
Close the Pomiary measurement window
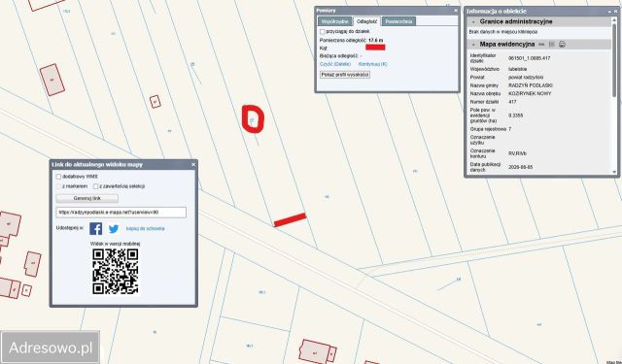click(x=456, y=11)
